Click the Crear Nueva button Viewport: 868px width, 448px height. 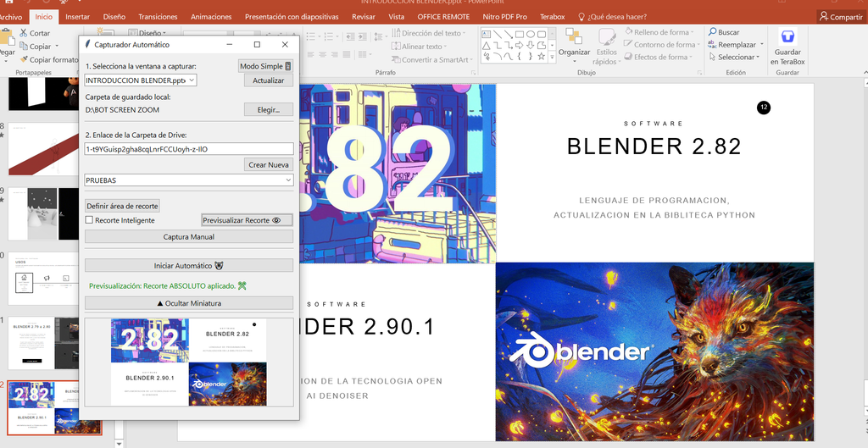[269, 164]
